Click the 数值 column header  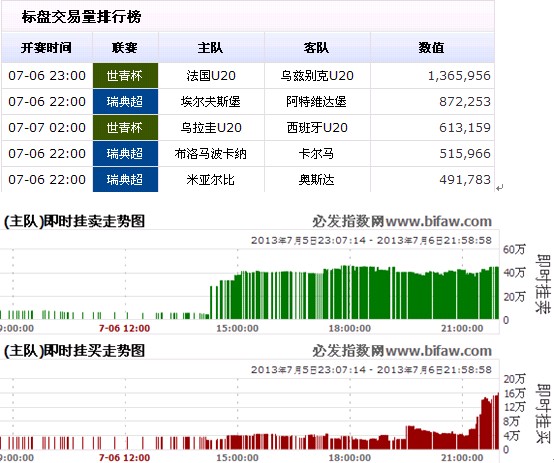pyautogui.click(x=432, y=48)
